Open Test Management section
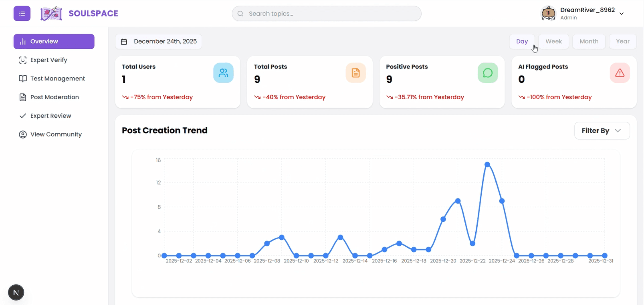The width and height of the screenshot is (644, 305). tap(54, 78)
